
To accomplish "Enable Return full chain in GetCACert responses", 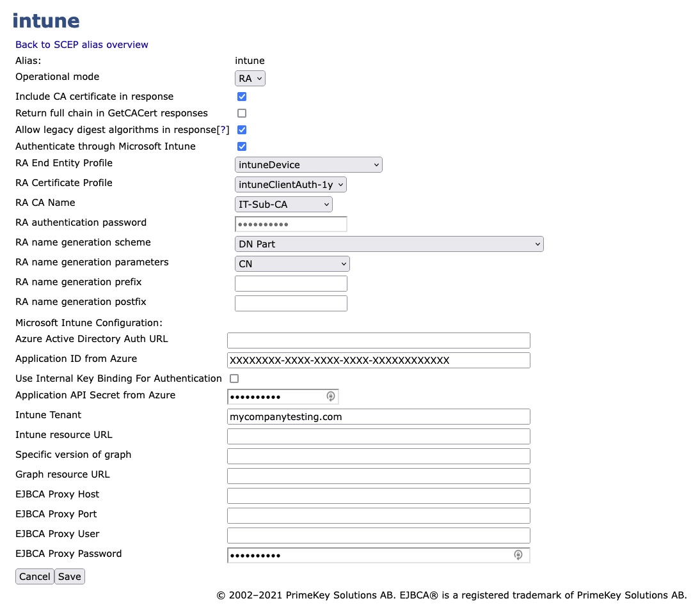I will click(x=241, y=113).
